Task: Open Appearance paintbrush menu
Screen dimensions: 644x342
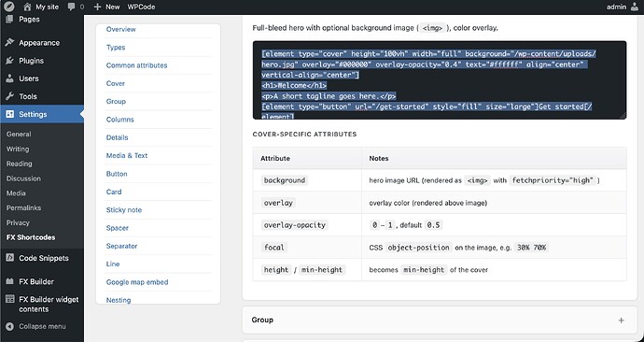Action: click(x=10, y=42)
